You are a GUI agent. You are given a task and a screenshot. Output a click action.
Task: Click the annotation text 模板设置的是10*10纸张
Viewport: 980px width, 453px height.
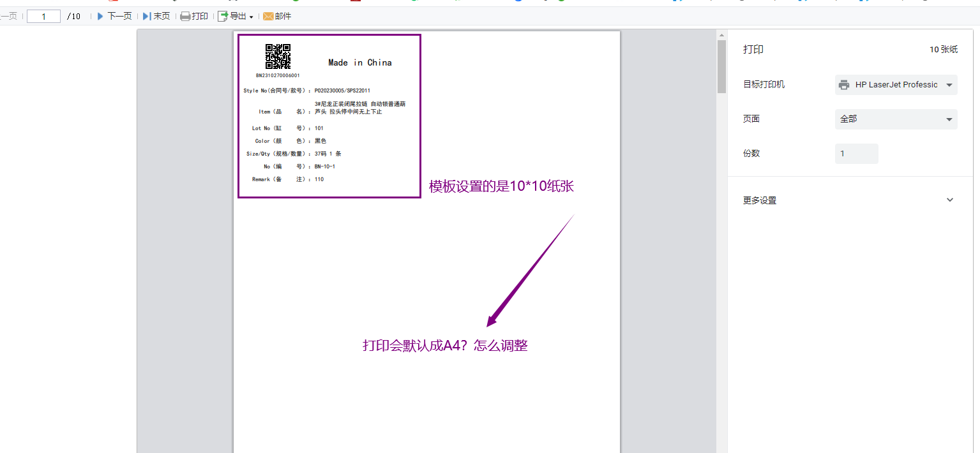[501, 186]
